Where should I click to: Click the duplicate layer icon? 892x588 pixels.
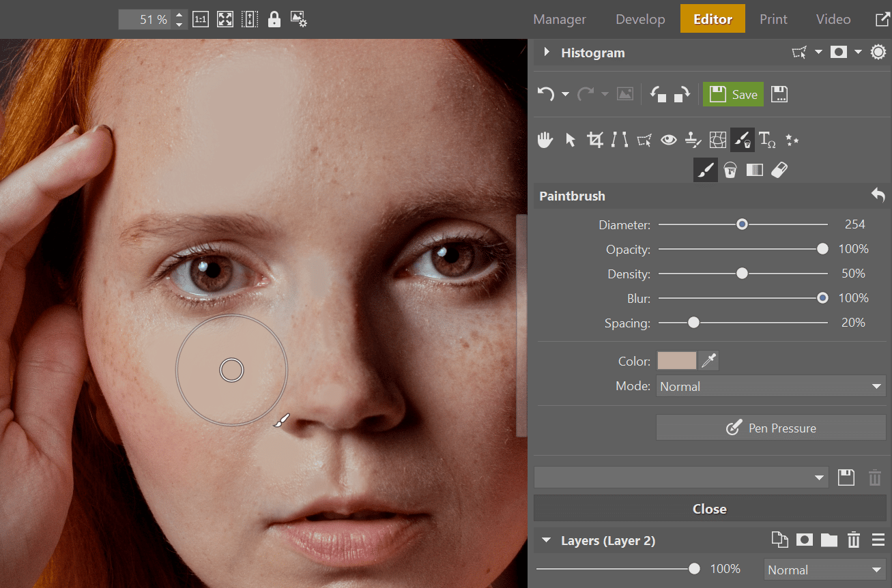point(779,540)
